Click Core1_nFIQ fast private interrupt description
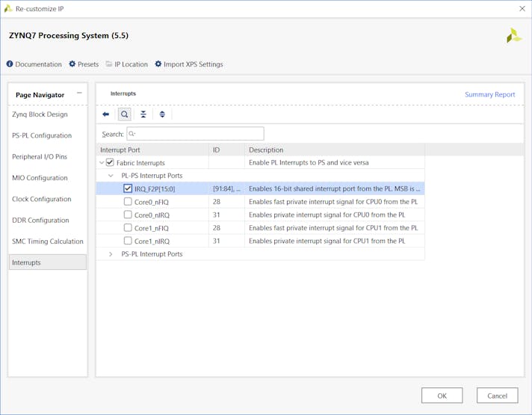This screenshot has height=415, width=532. click(x=333, y=228)
